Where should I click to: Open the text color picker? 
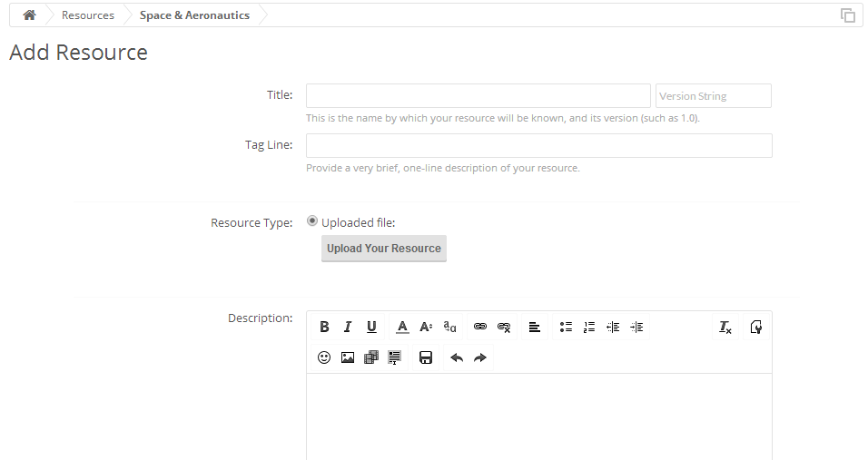click(402, 327)
